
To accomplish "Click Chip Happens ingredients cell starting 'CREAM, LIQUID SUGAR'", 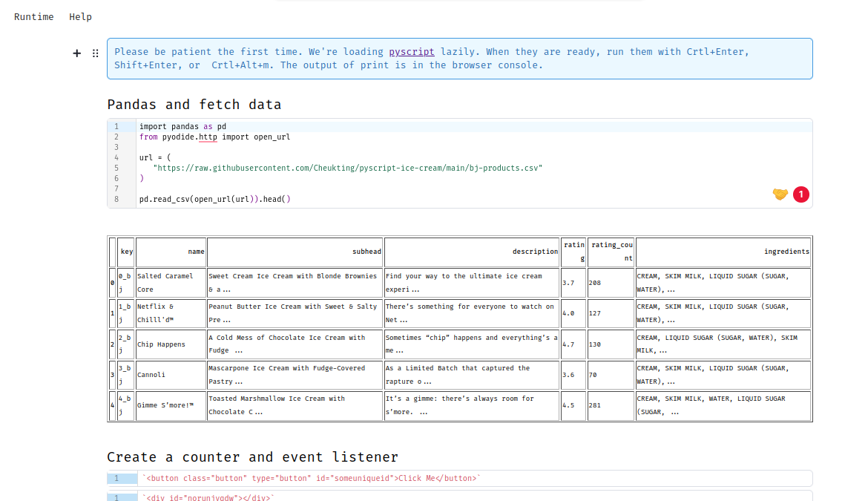I will click(723, 344).
